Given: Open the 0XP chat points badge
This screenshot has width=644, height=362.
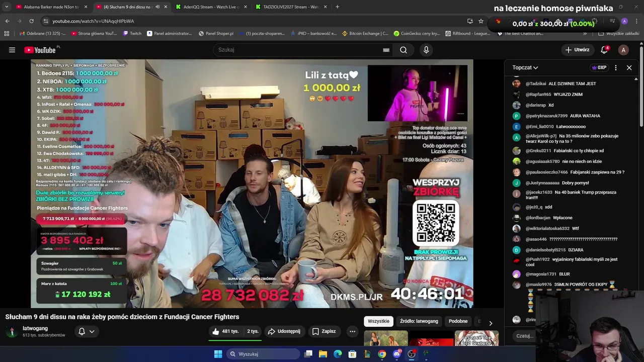Looking at the screenshot, I should coord(599,67).
